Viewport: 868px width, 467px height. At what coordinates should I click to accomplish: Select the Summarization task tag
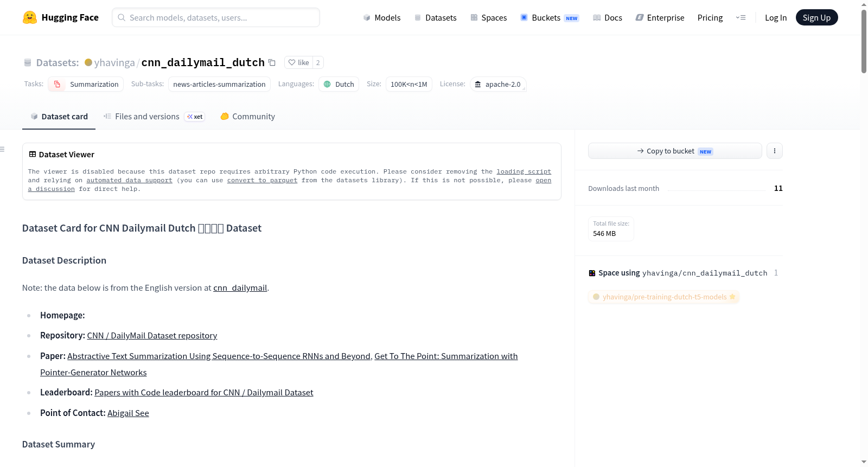86,84
